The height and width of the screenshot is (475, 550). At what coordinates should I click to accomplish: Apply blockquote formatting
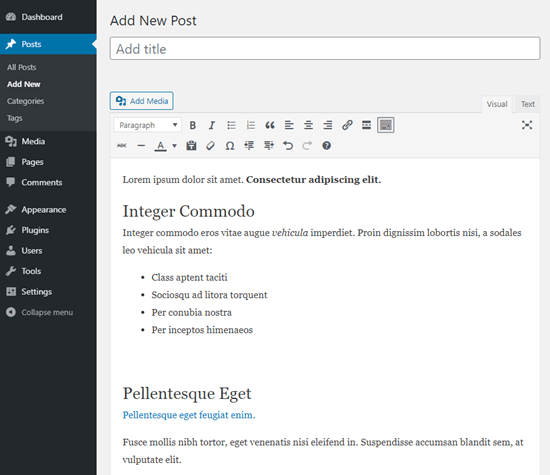[x=270, y=125]
